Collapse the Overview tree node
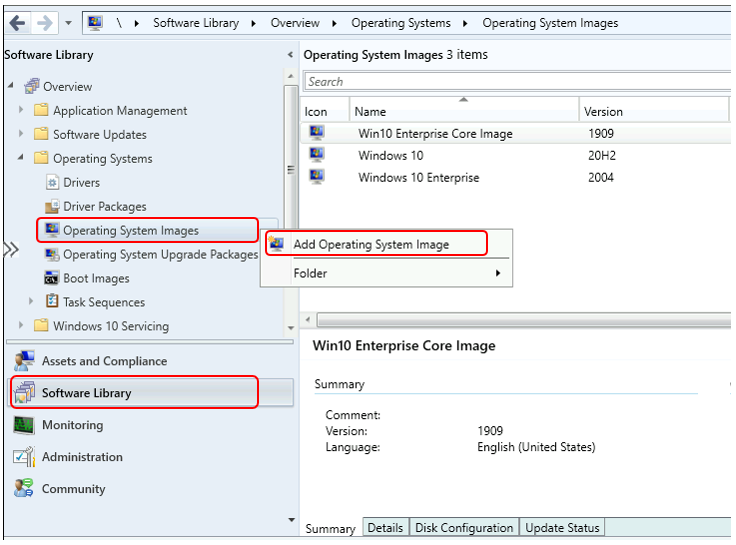 (11, 86)
